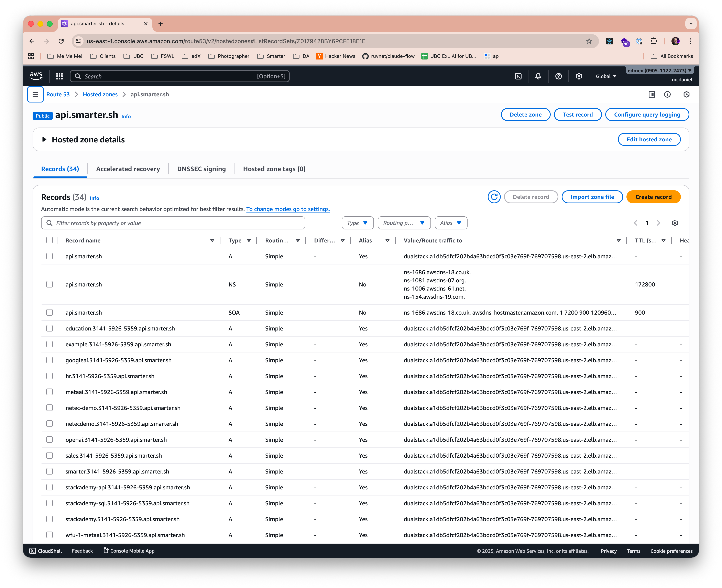
Task: Reload the browser page
Action: coord(61,41)
